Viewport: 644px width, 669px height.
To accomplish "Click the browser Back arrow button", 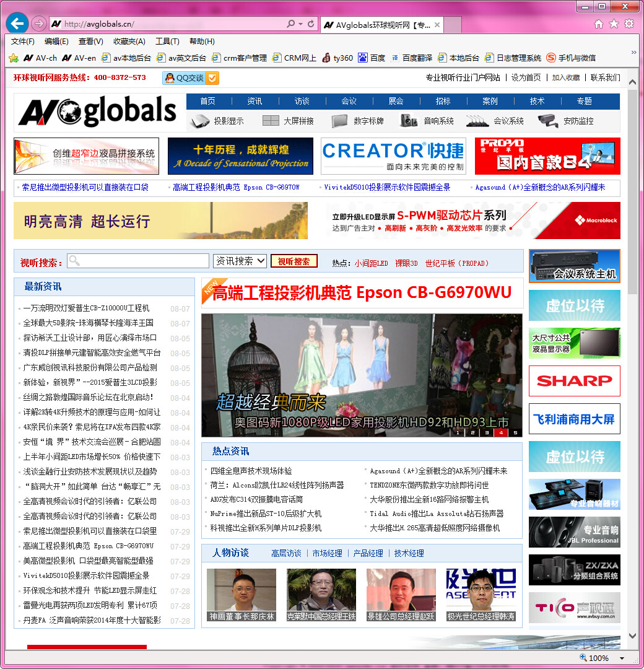I will [x=17, y=24].
